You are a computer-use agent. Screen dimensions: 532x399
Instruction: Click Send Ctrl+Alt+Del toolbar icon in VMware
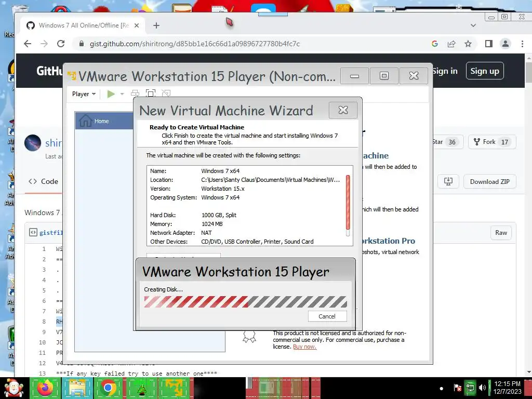click(x=135, y=94)
